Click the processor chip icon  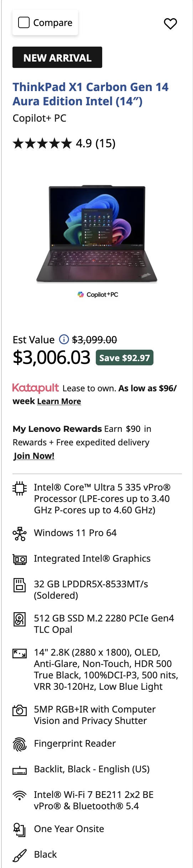coord(20,488)
